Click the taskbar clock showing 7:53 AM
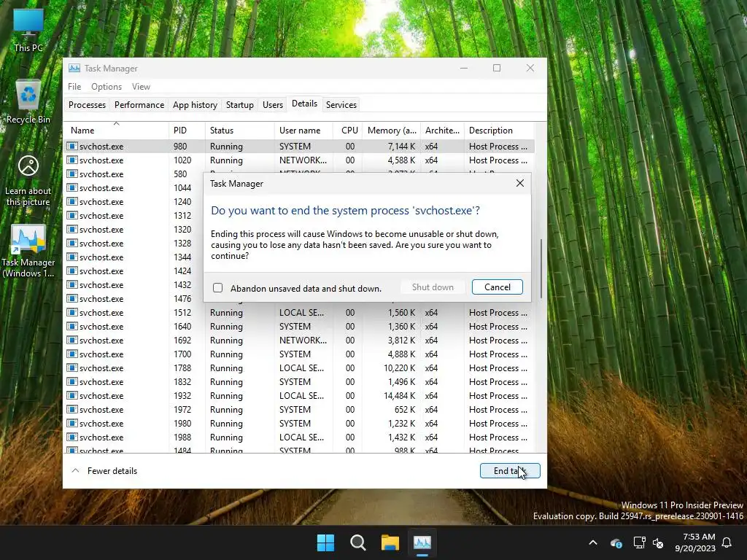Image resolution: width=747 pixels, height=560 pixels. click(x=695, y=542)
